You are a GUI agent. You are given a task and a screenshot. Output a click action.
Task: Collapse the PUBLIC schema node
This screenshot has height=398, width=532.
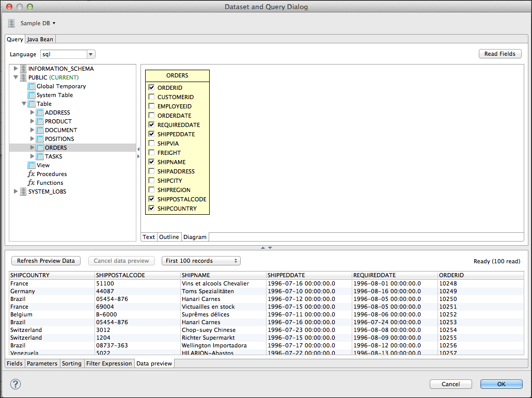(x=15, y=77)
